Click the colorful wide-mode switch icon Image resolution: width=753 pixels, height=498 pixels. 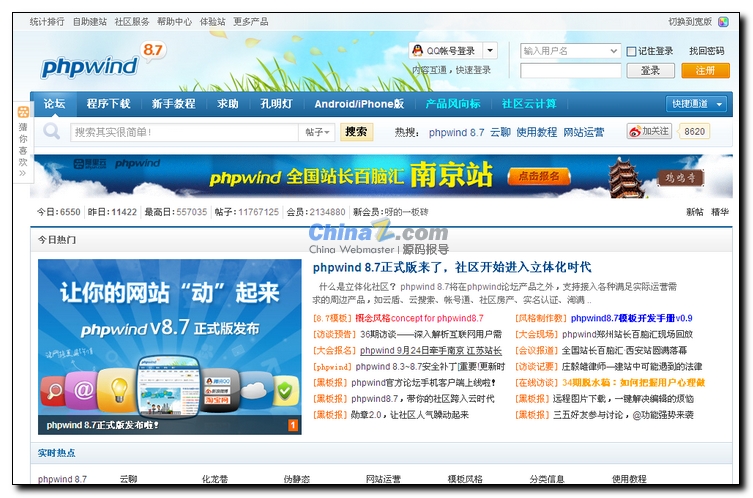click(723, 22)
